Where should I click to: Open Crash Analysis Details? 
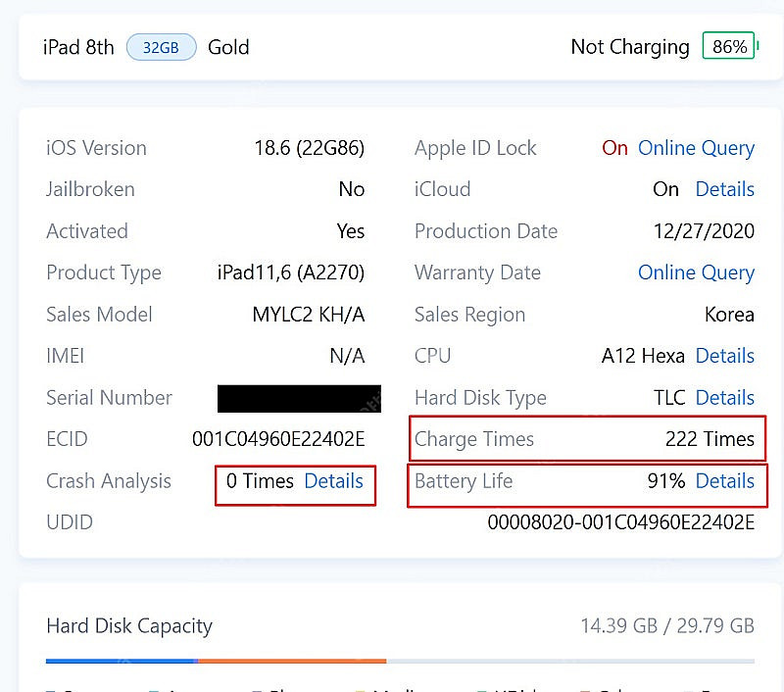333,481
